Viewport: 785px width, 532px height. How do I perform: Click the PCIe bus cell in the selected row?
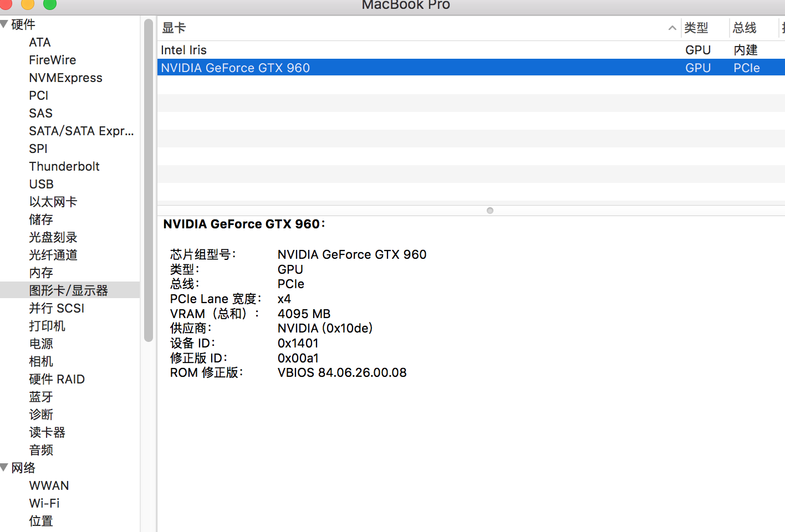747,68
